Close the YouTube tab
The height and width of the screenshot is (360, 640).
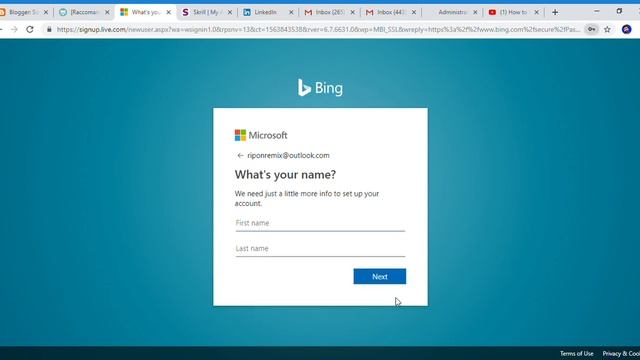tap(537, 12)
